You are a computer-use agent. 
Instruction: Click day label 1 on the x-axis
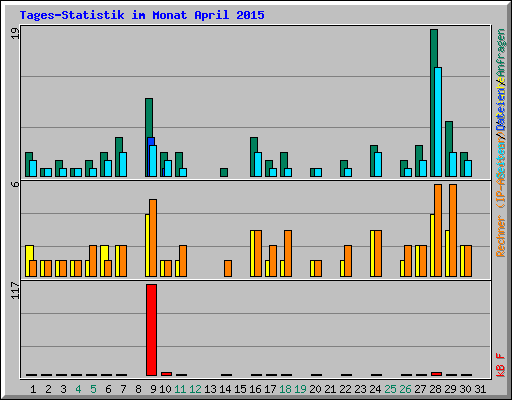click(33, 389)
